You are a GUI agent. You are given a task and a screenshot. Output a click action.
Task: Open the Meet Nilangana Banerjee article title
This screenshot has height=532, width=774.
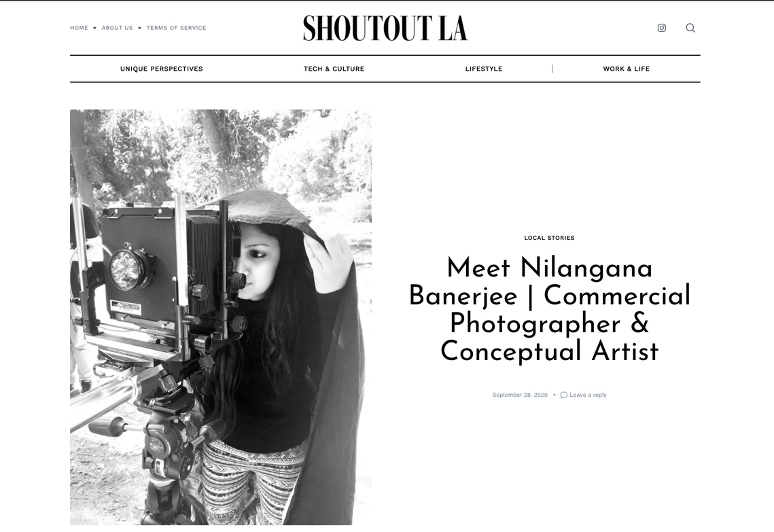coord(549,309)
